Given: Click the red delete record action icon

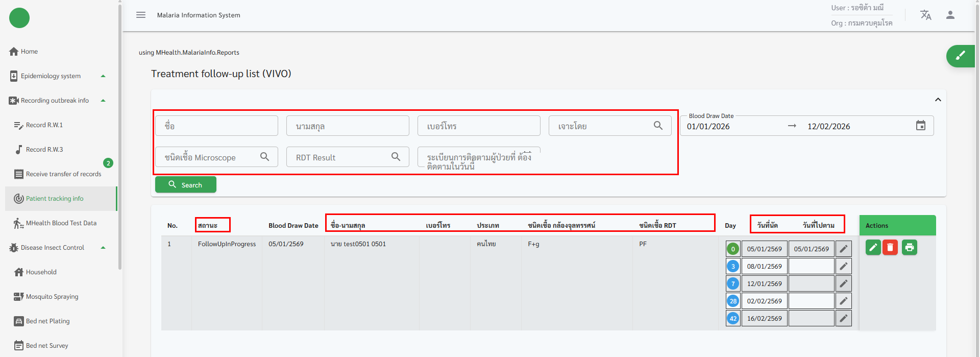Looking at the screenshot, I should pyautogui.click(x=890, y=248).
